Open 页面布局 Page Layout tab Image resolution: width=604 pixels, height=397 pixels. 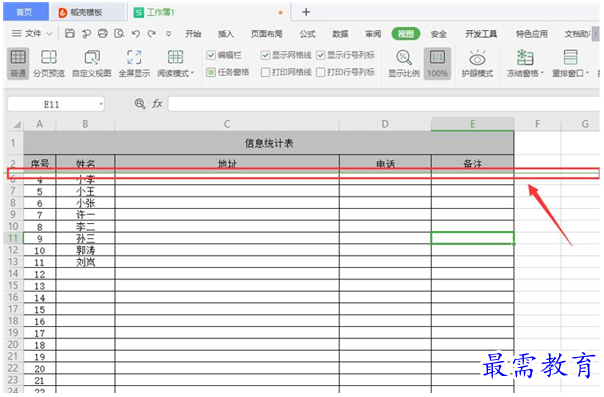pyautogui.click(x=267, y=34)
